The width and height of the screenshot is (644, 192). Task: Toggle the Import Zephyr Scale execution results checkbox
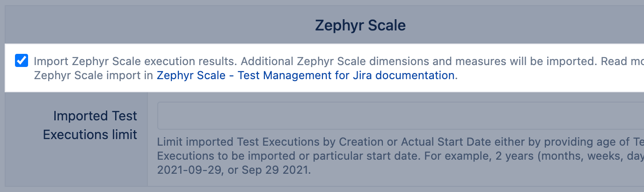coord(22,60)
